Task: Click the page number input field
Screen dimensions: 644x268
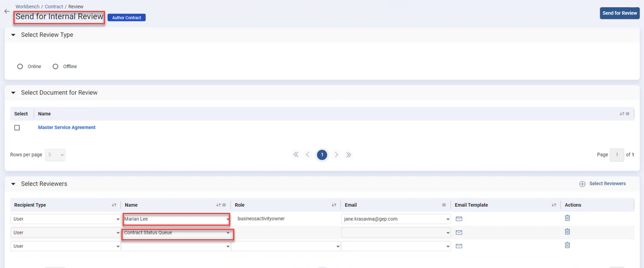Action: [x=616, y=155]
